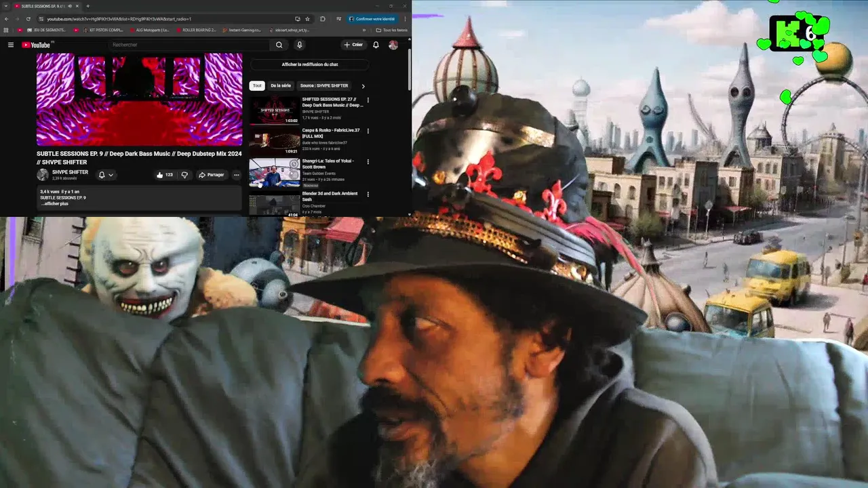Click the YouTube page vertical scrollbar
Image resolution: width=868 pixels, height=488 pixels.
[409, 68]
